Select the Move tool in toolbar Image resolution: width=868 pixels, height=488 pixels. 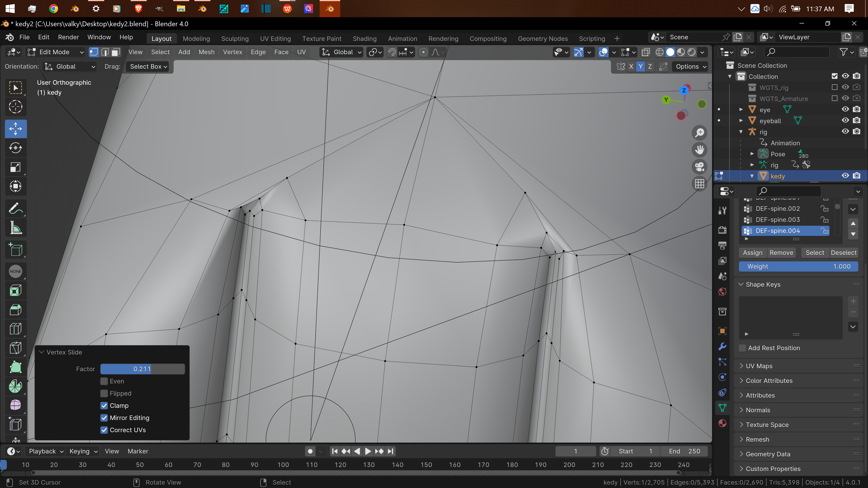point(16,129)
